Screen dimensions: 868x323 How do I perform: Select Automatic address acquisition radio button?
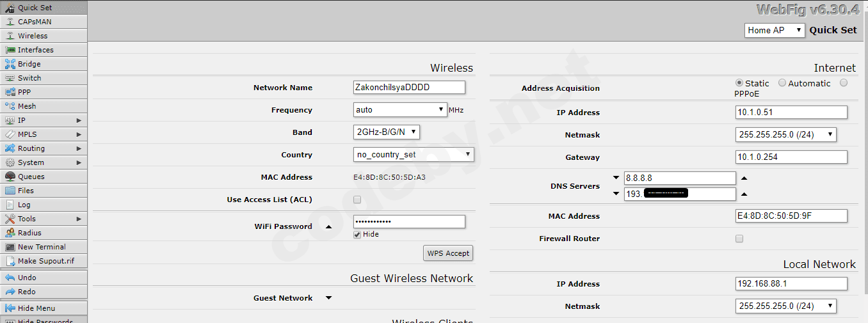pos(782,83)
